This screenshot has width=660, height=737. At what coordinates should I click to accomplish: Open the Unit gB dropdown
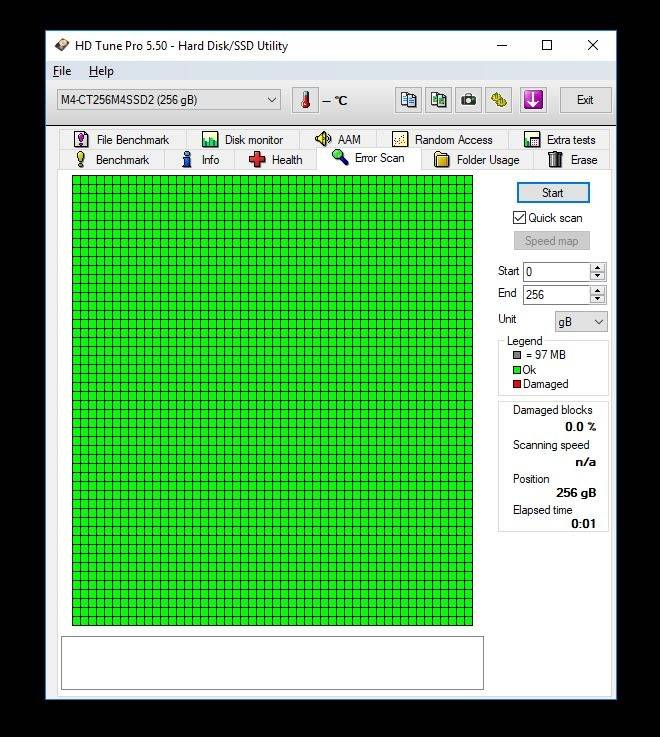581,322
